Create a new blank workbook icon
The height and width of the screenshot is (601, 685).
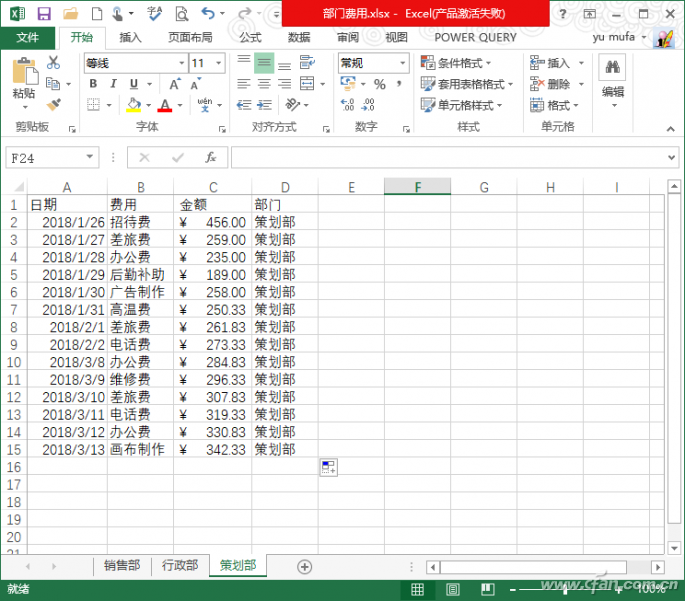coord(97,14)
